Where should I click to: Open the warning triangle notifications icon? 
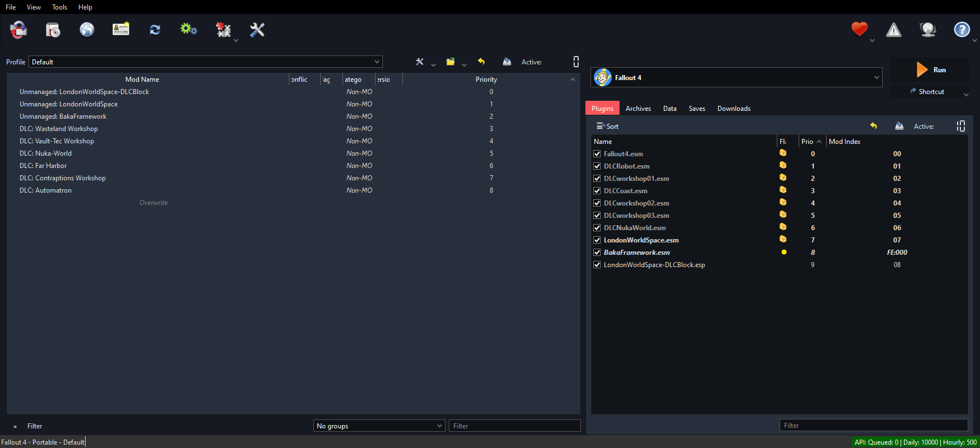(x=894, y=30)
